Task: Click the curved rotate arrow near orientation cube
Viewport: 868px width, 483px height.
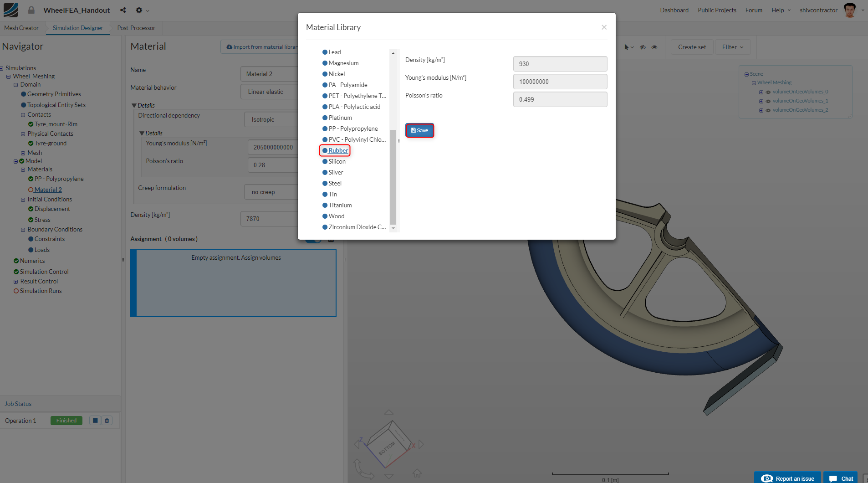Action: point(363,469)
